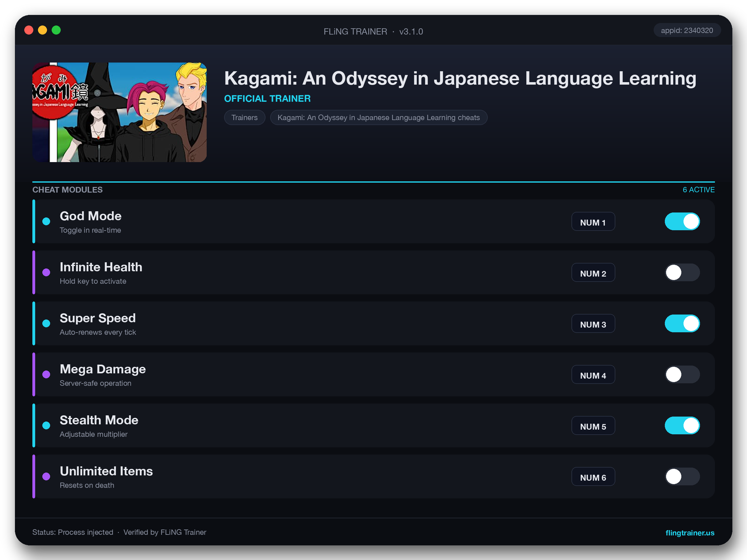Click the NUM 6 hotkey button
The height and width of the screenshot is (560, 747).
tap(593, 477)
